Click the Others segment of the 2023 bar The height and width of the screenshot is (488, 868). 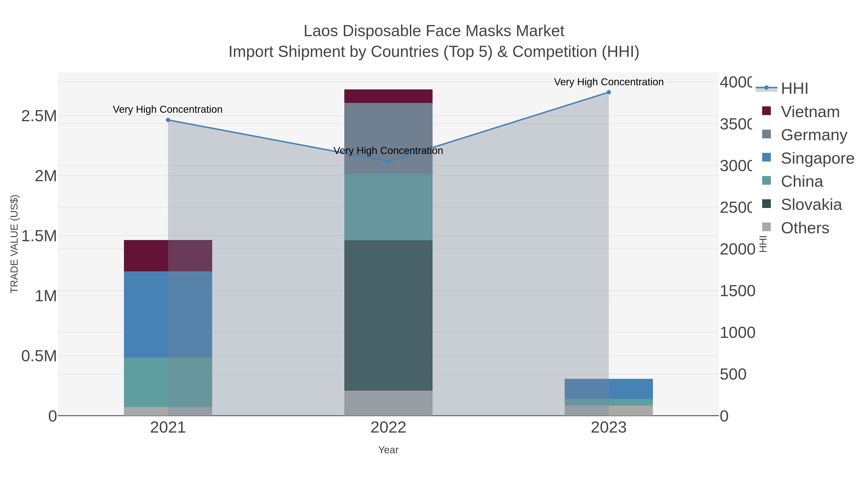(x=609, y=411)
